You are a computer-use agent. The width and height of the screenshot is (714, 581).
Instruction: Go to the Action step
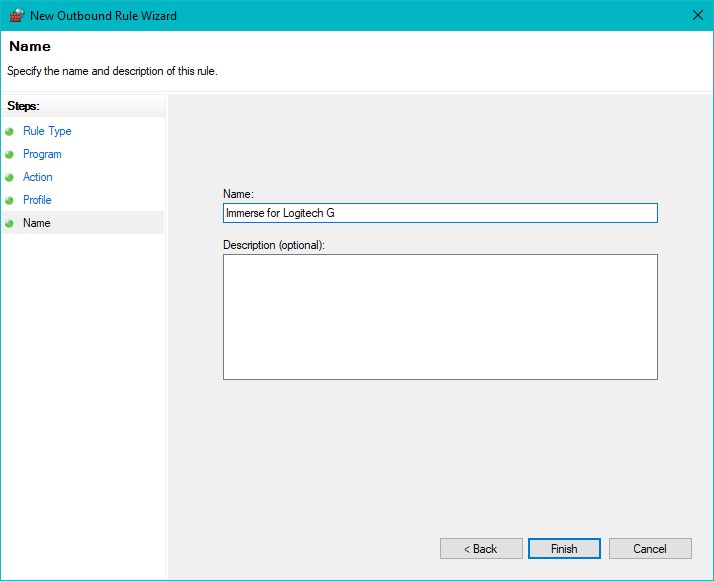(37, 177)
